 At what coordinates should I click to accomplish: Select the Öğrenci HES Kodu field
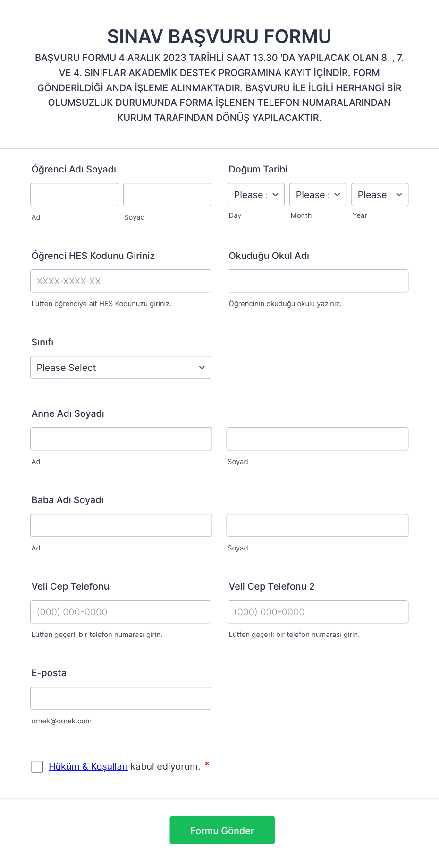[120, 281]
